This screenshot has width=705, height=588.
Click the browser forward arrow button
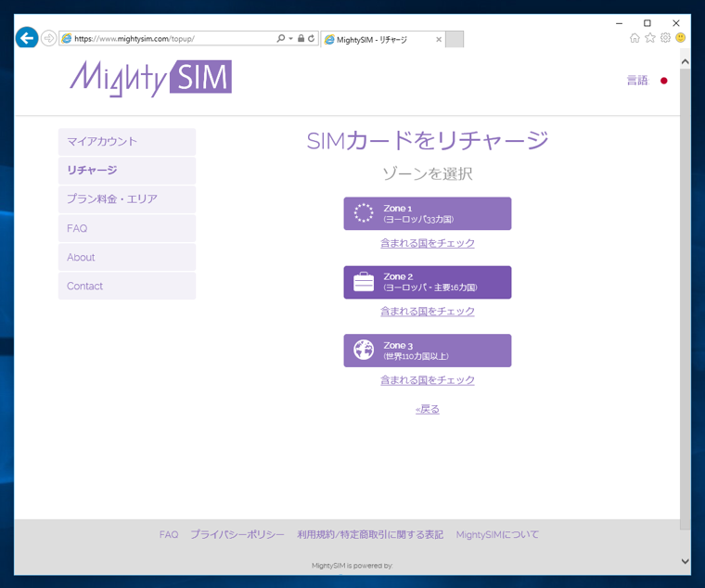(48, 38)
